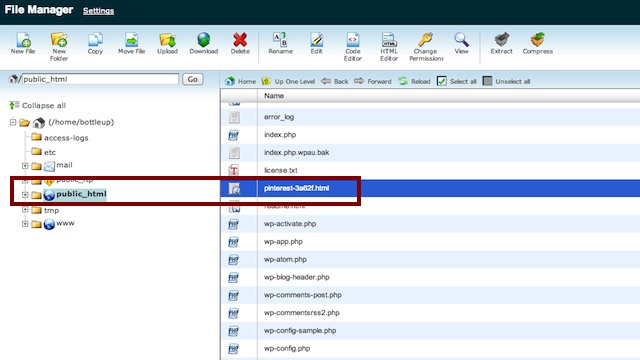Open the Edit tool
Viewport: 640px width, 360px height.
coord(316,44)
